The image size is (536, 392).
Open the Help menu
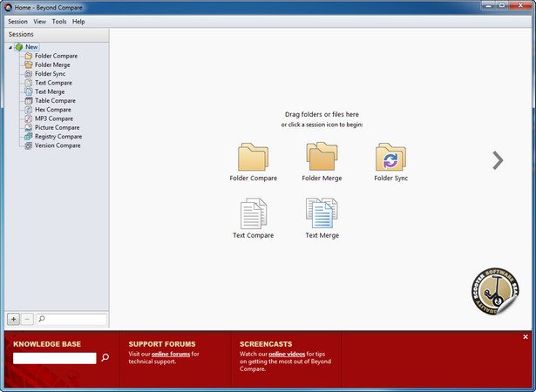pos(78,21)
